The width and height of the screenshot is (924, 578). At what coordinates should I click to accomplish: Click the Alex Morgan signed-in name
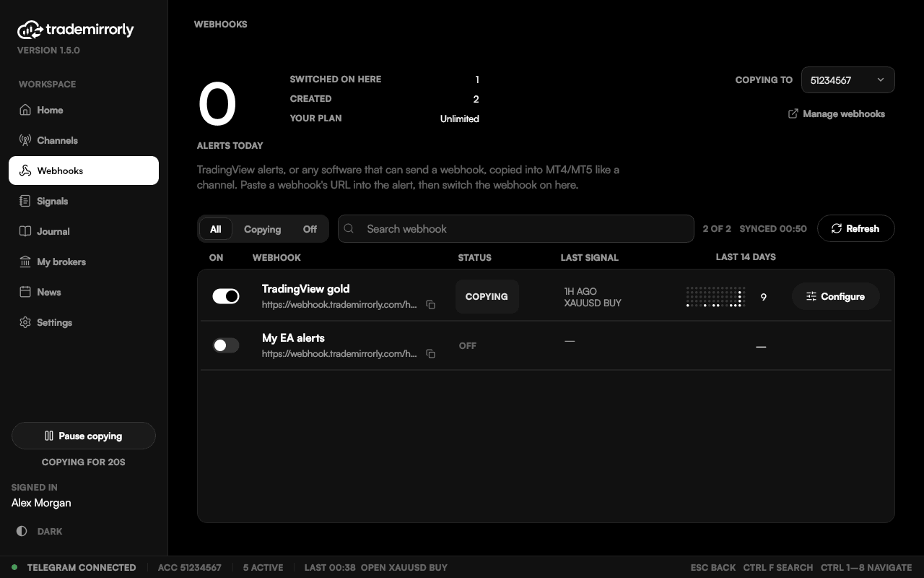(x=41, y=503)
